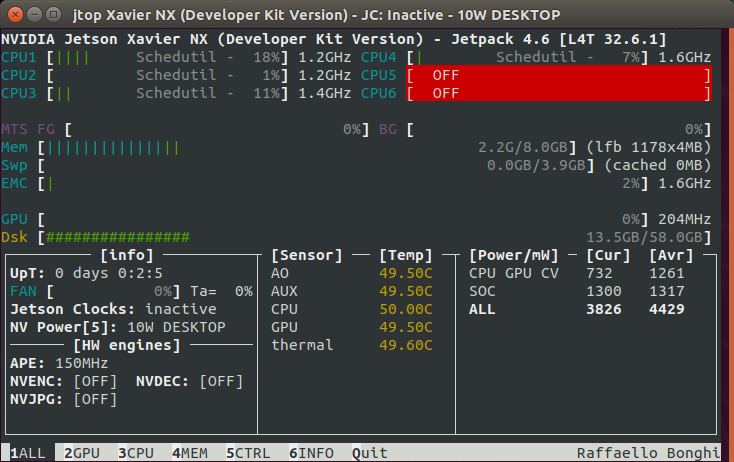Screen dimensions: 734x462
Task: Select the 1ALL tab
Action: pyautogui.click(x=28, y=453)
